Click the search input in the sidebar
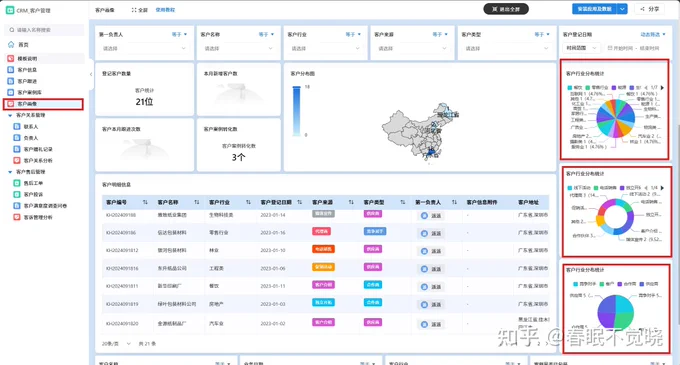 point(45,30)
